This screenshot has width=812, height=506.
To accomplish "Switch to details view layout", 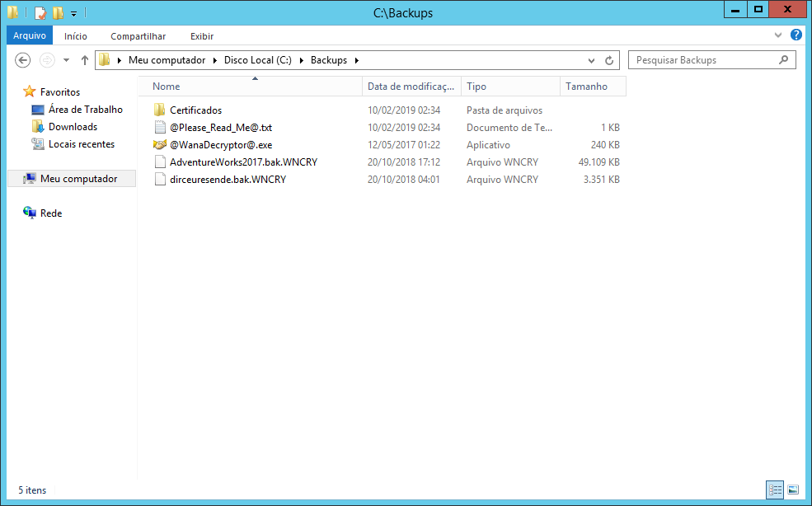I will pyautogui.click(x=775, y=490).
